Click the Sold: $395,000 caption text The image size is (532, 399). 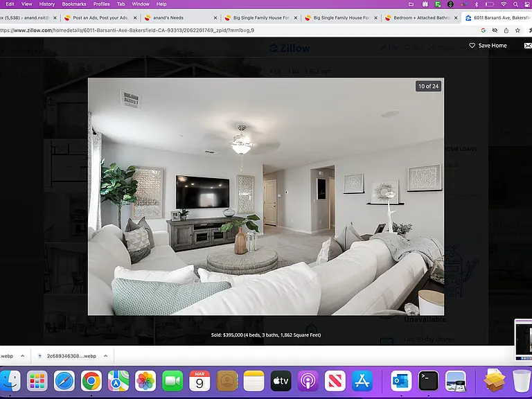pos(266,335)
